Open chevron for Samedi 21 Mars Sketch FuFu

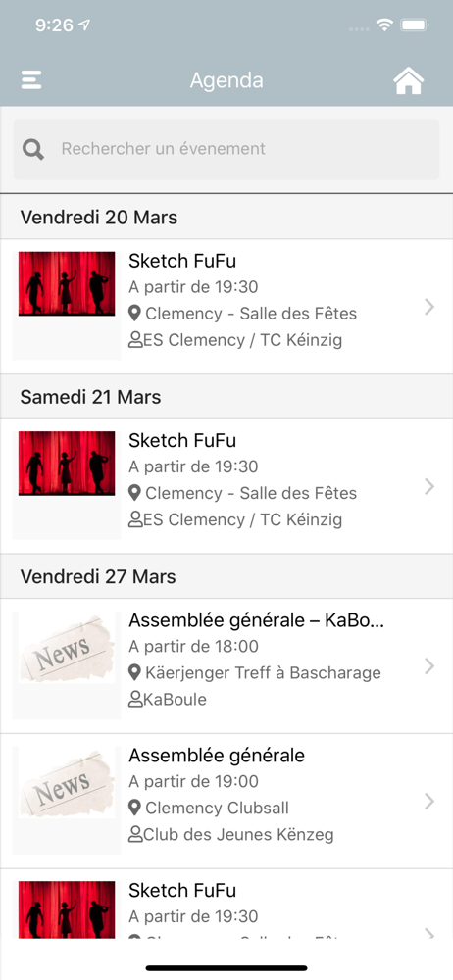(429, 486)
